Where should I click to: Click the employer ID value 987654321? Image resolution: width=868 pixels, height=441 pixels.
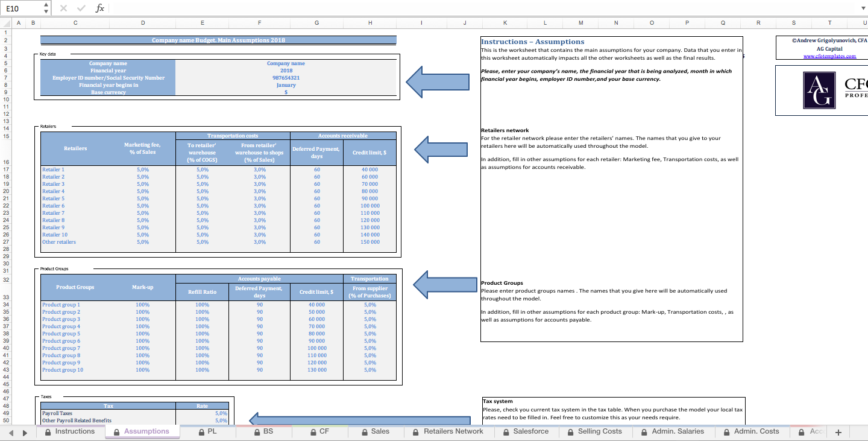coord(286,78)
